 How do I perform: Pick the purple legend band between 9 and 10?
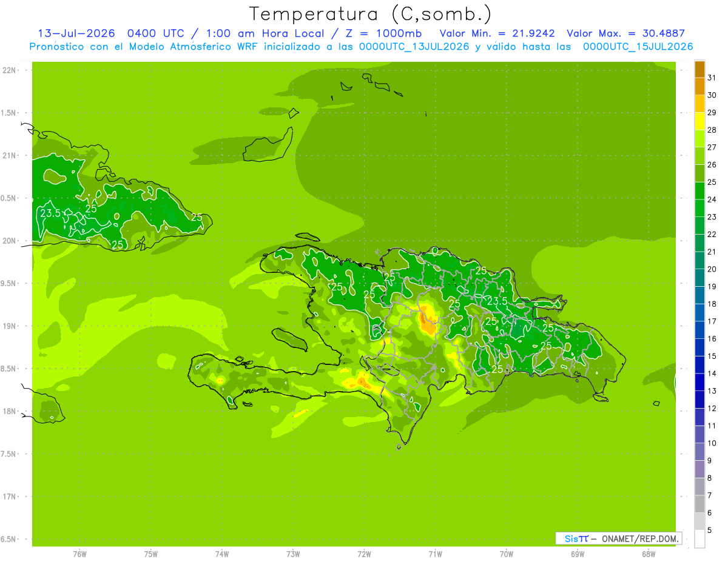(x=699, y=452)
